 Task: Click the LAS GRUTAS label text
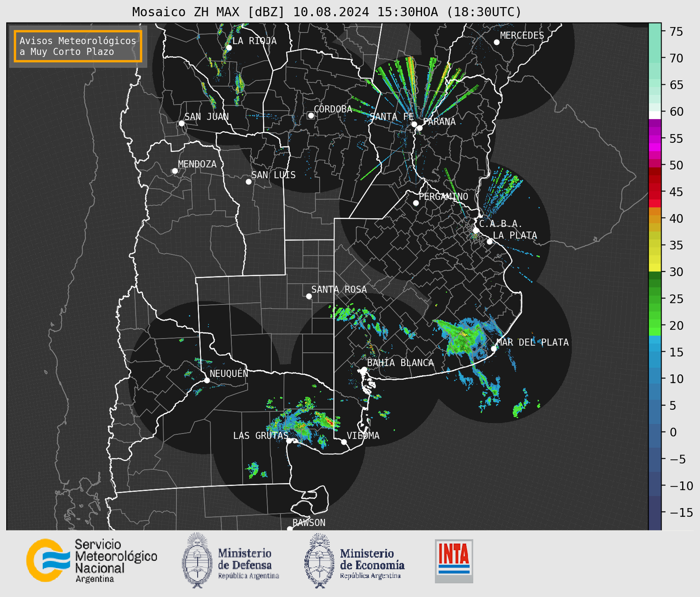(x=261, y=436)
